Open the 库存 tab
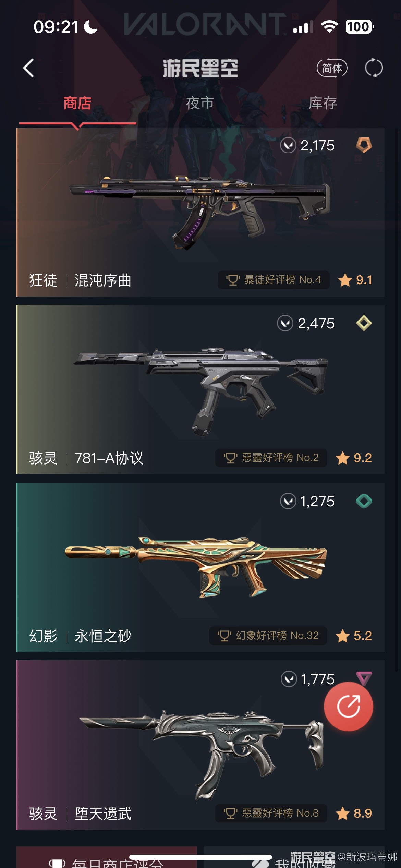This screenshot has width=401, height=868. pyautogui.click(x=323, y=103)
